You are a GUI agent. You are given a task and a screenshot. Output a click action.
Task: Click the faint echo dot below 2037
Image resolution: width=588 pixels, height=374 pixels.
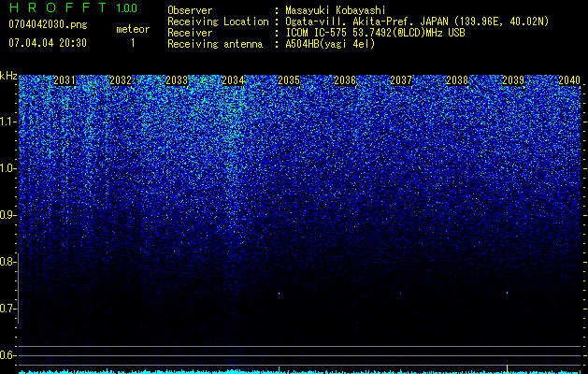(400, 294)
